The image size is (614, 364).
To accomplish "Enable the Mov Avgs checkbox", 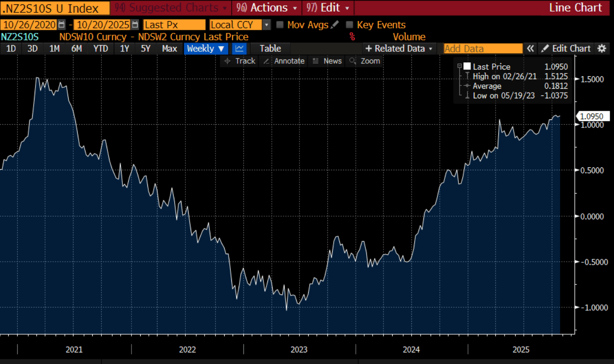I will point(280,25).
